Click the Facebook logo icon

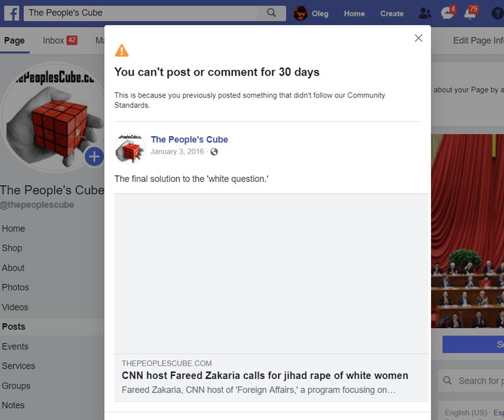11,13
